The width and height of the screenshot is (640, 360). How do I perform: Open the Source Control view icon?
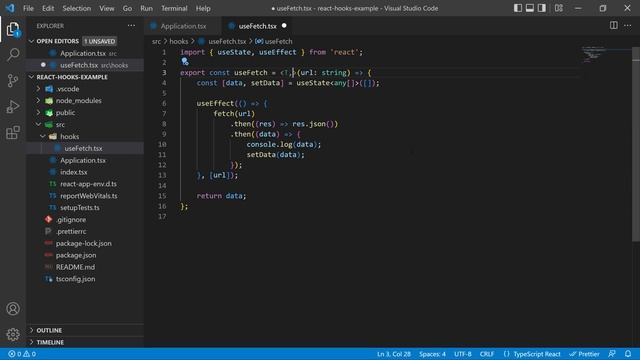[13, 80]
